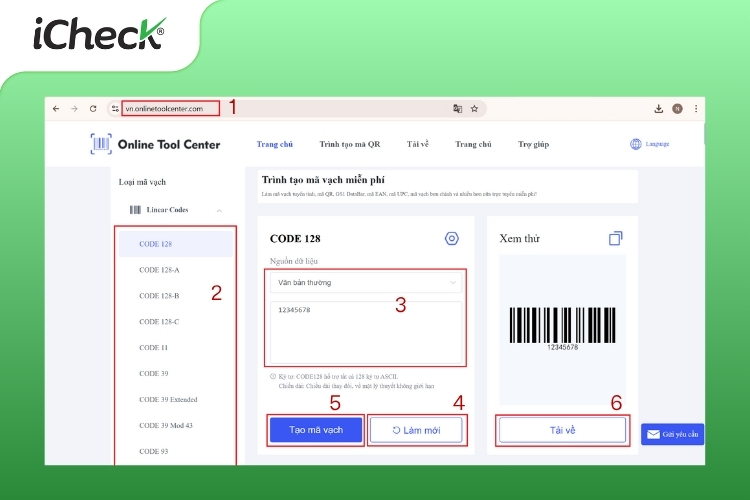The width and height of the screenshot is (750, 500).
Task: Click the 12345678 data text area
Action: pyautogui.click(x=366, y=332)
